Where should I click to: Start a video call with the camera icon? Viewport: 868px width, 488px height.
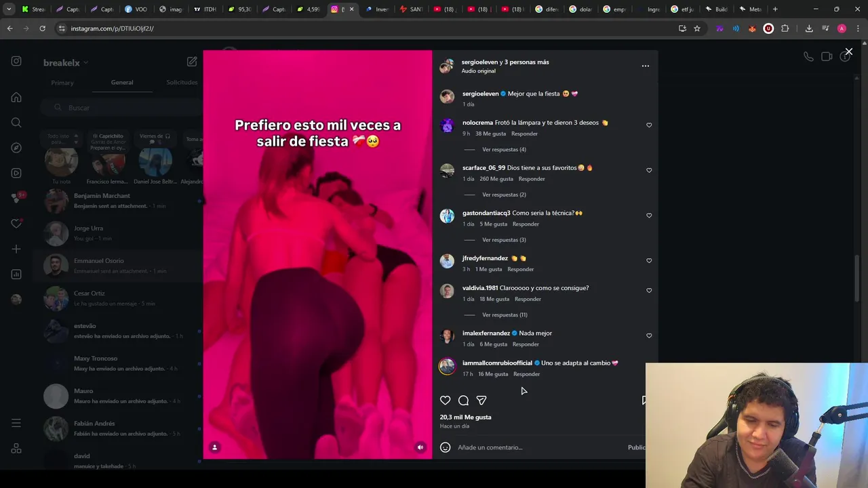[827, 57]
